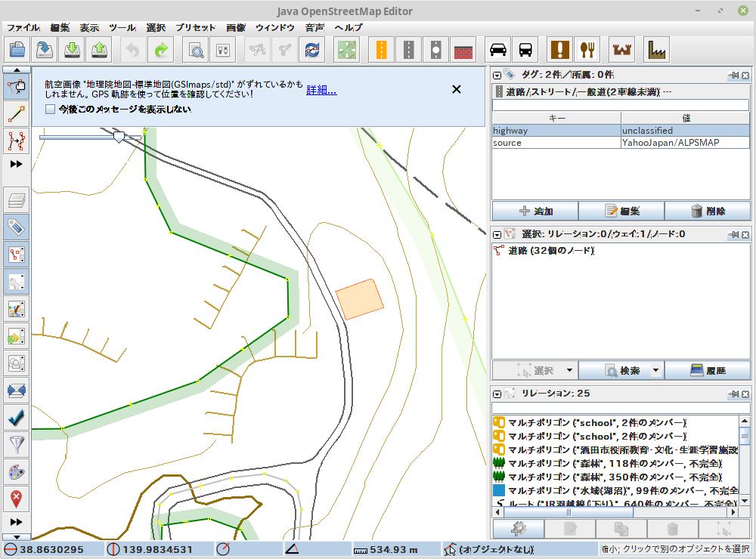Click the Redo arrow in toolbar
This screenshot has height=559, width=756.
pos(160,51)
